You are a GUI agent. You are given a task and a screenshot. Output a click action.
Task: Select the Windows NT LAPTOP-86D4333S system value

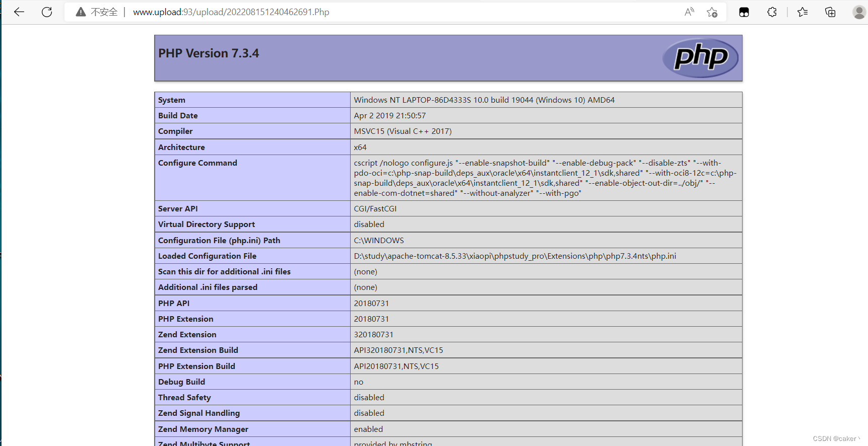coord(484,100)
